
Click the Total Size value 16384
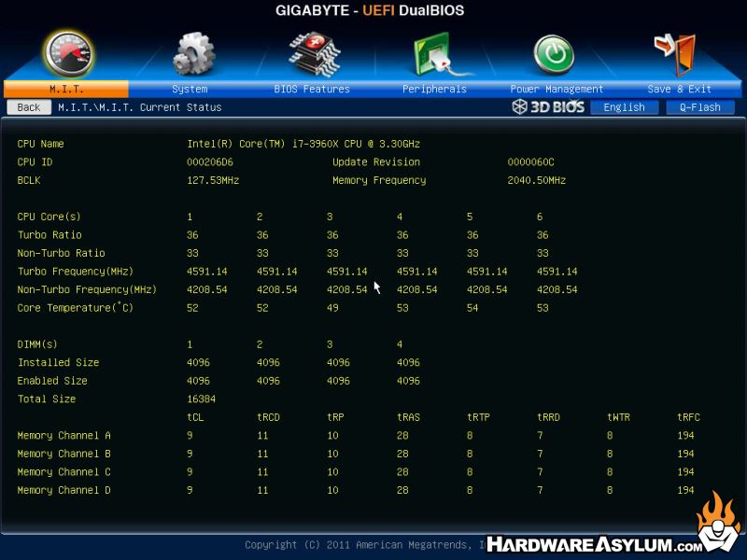coord(201,399)
